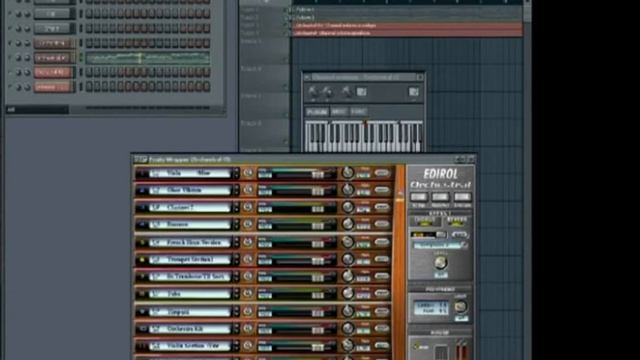Switch to the PLUGIN tab in Channel settings
This screenshot has width=640, height=360.
click(x=317, y=112)
